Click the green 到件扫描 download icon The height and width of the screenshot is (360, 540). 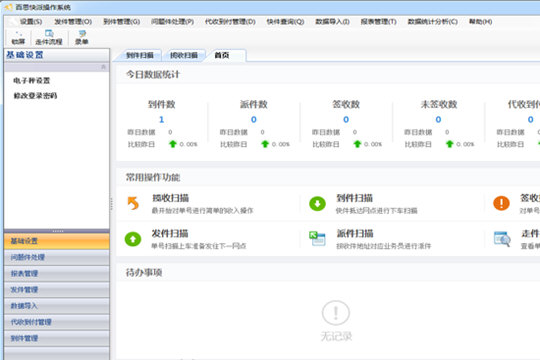(x=317, y=204)
